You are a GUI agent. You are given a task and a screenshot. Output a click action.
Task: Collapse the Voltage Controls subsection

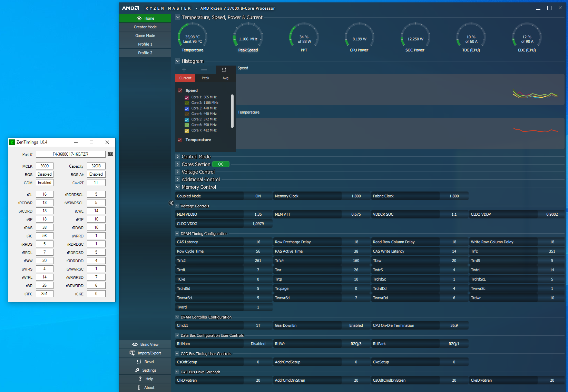point(177,206)
